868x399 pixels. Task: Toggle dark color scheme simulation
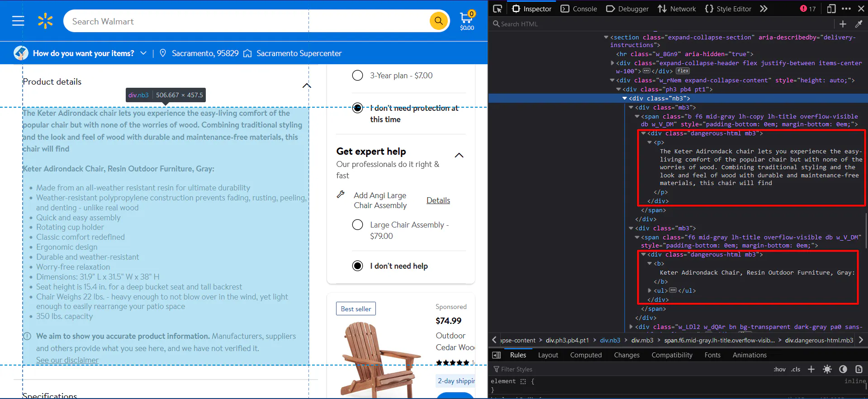tap(843, 369)
